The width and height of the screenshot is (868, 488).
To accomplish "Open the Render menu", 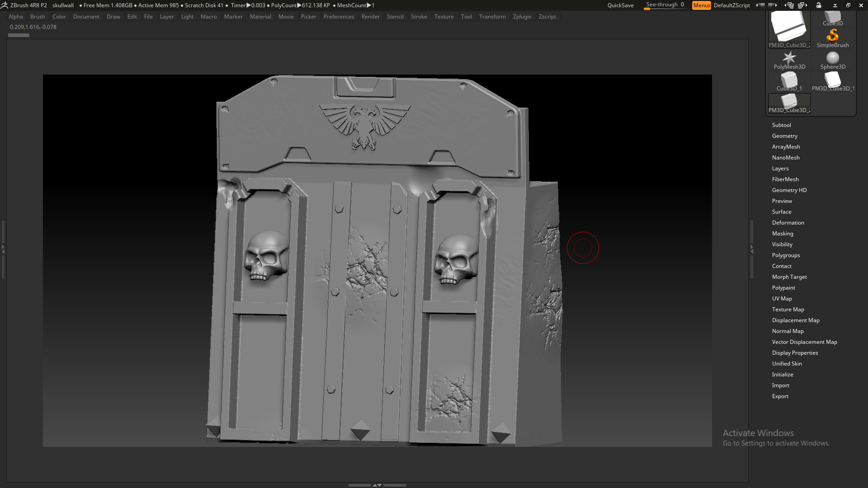I will tap(371, 17).
